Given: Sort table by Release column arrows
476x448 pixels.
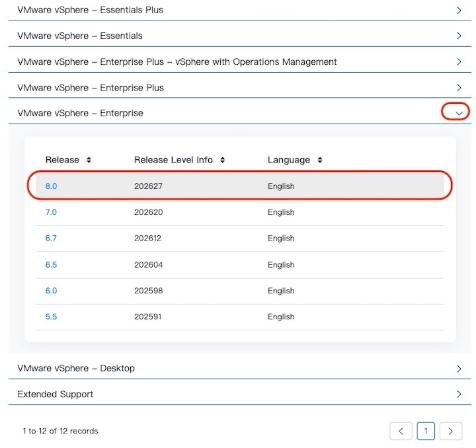Looking at the screenshot, I should [89, 160].
